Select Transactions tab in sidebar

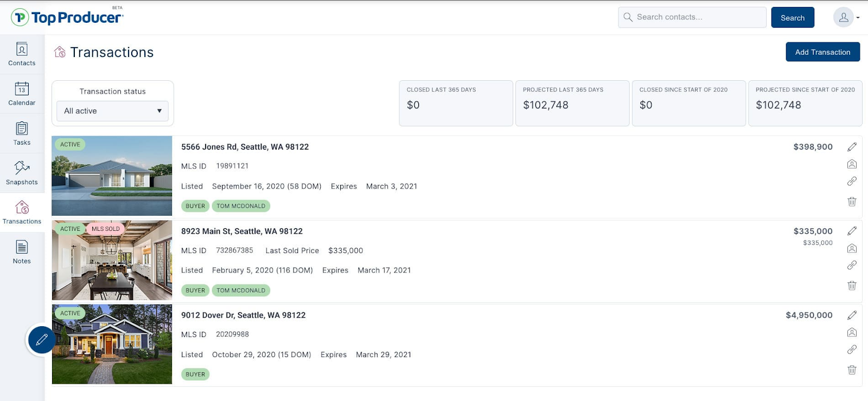click(22, 212)
